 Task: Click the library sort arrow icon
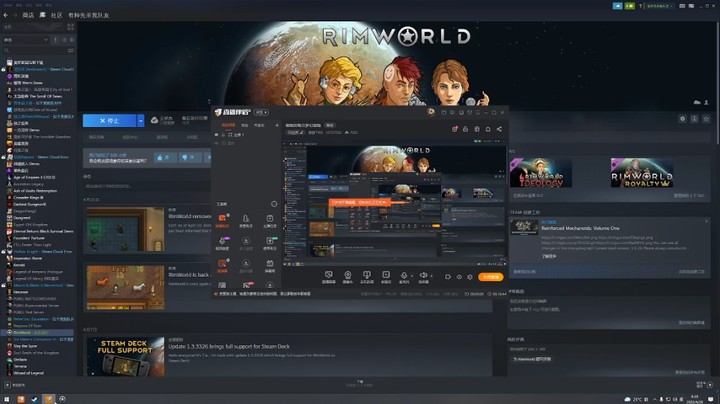(x=56, y=40)
